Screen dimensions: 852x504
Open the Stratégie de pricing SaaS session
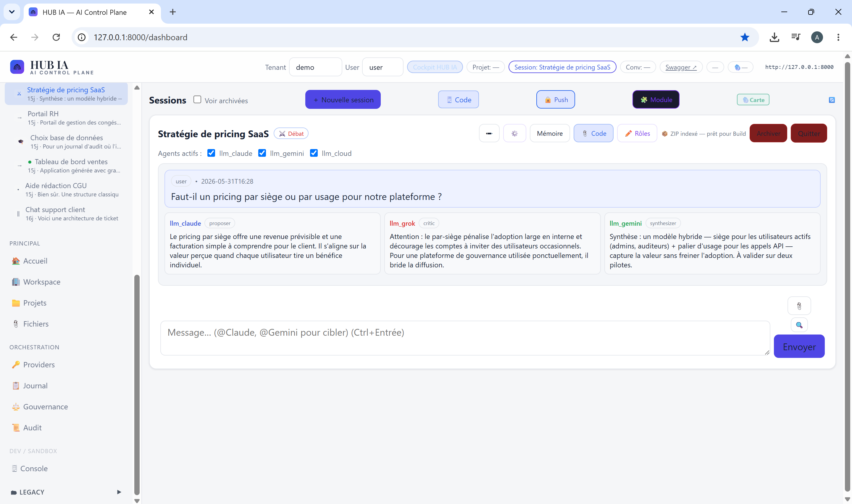(x=66, y=94)
